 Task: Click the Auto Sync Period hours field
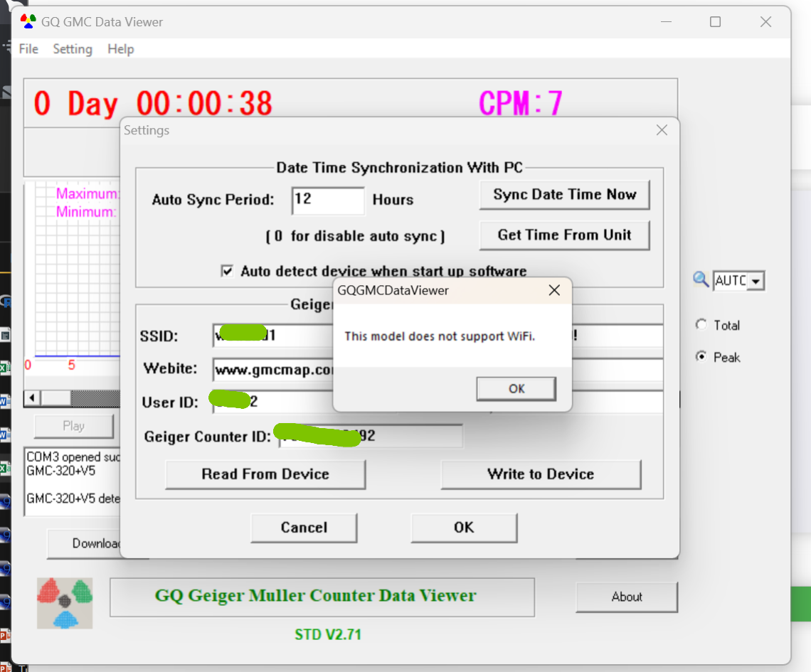click(x=328, y=201)
